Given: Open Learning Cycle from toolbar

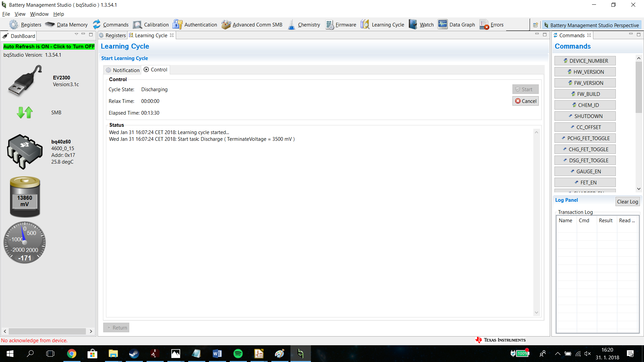Looking at the screenshot, I should point(382,24).
